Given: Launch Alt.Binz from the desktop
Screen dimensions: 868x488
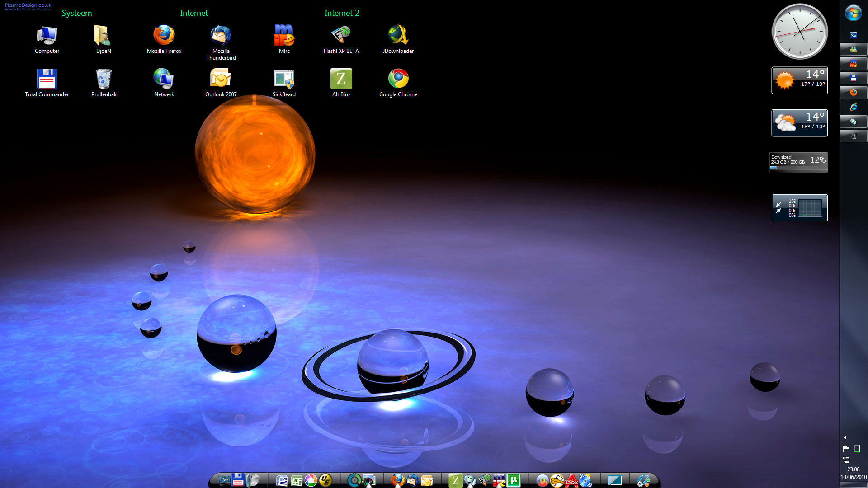Looking at the screenshot, I should [x=341, y=79].
